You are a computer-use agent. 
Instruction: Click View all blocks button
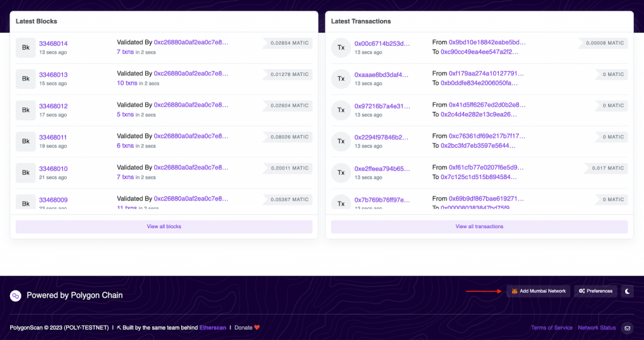point(164,227)
